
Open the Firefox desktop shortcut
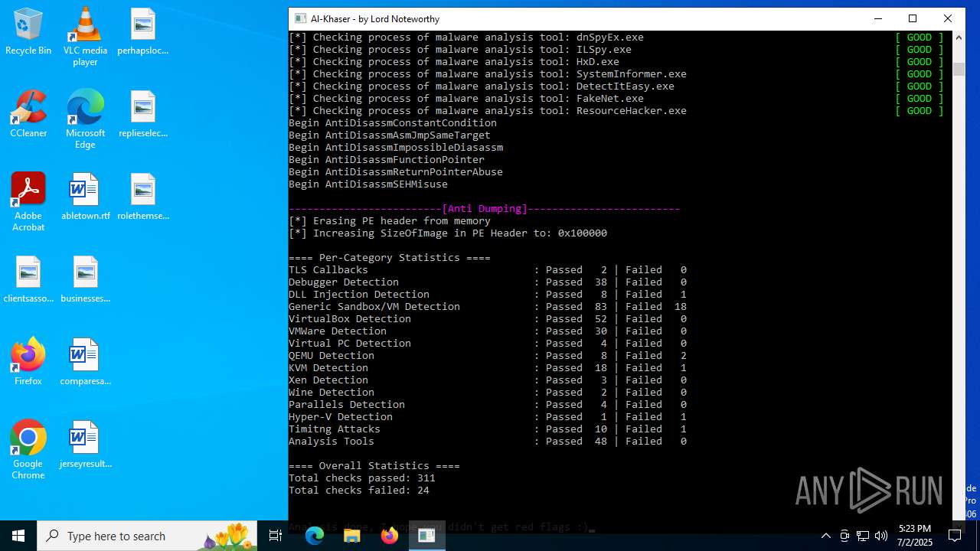28,363
